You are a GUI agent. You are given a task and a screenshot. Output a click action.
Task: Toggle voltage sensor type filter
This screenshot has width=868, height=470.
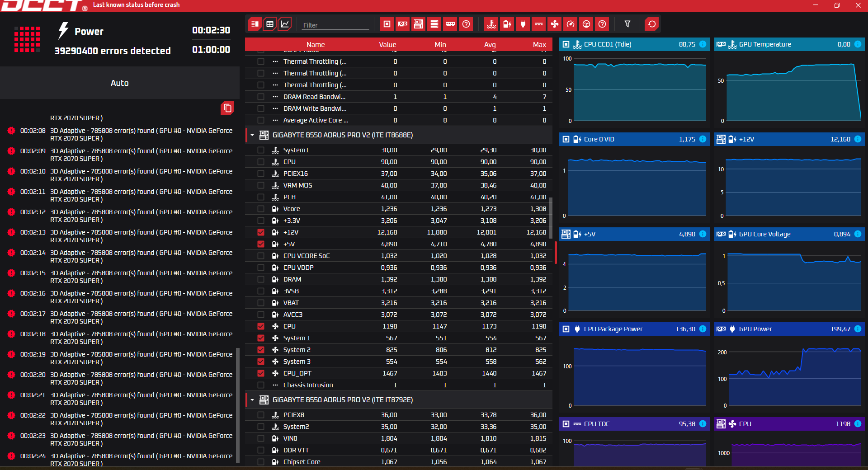pos(507,24)
